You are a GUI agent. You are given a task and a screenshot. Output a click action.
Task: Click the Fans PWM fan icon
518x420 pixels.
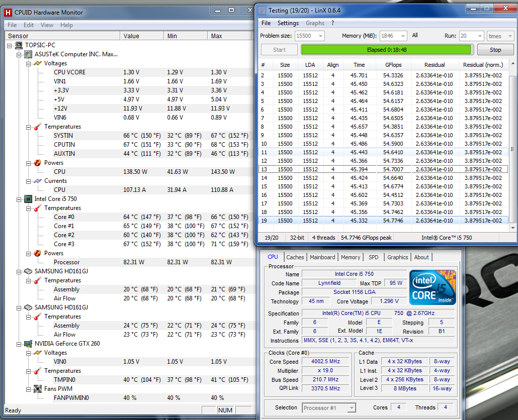coord(38,389)
